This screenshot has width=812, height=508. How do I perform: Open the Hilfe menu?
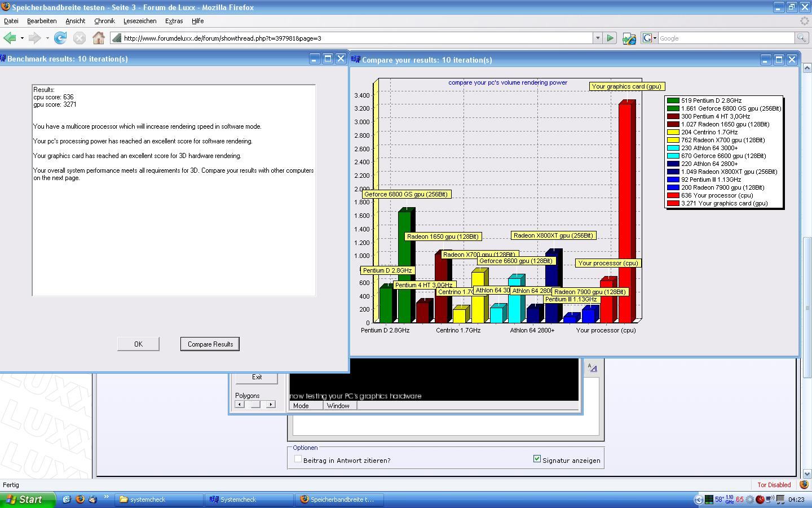tap(197, 21)
